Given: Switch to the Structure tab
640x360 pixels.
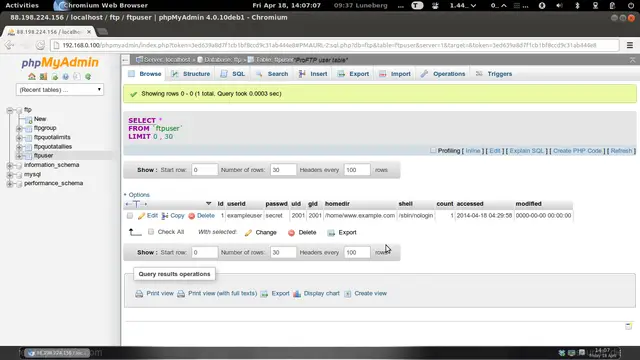Looking at the screenshot, I should pyautogui.click(x=191, y=74).
